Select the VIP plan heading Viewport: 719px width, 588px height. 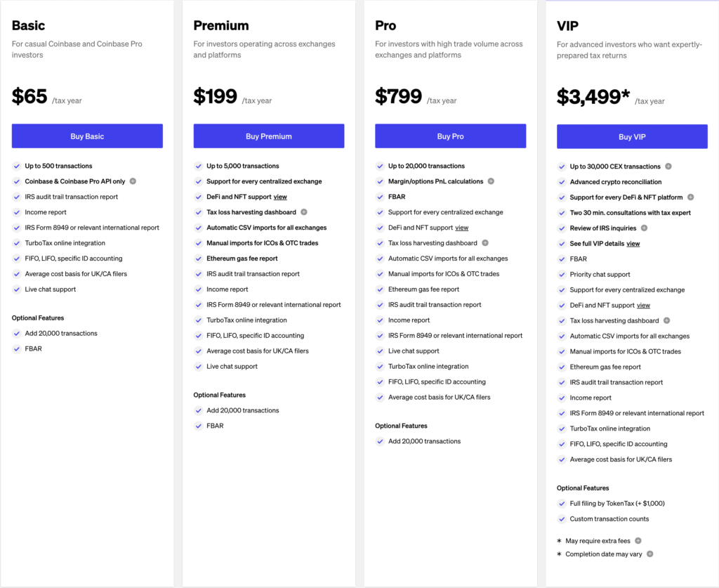tap(567, 25)
